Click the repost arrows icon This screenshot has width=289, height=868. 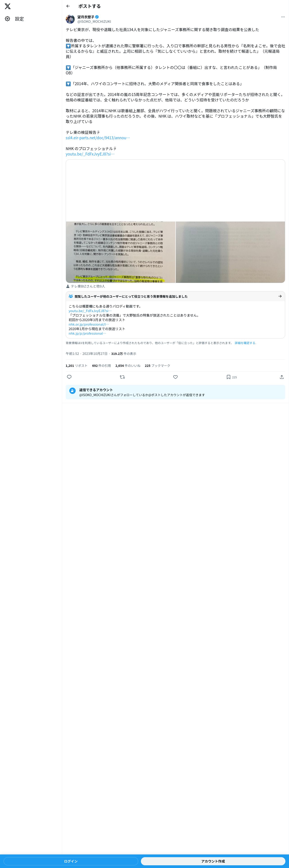(122, 377)
